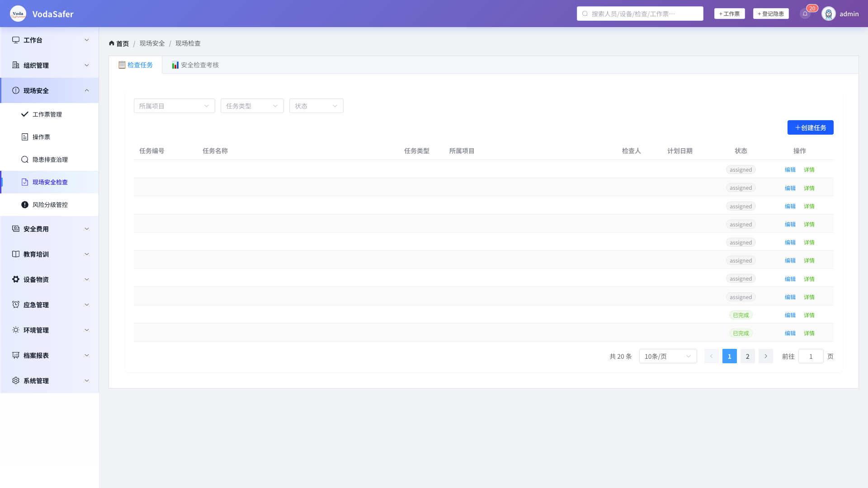
Task: Click the 设备物资 gear icon
Action: pos(16,279)
